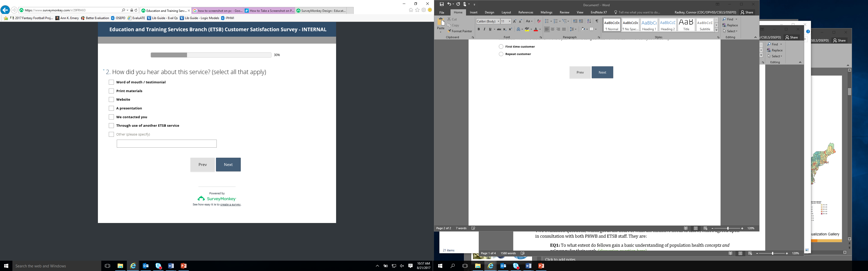Show or hide paragraph marks in Word

pyautogui.click(x=597, y=21)
